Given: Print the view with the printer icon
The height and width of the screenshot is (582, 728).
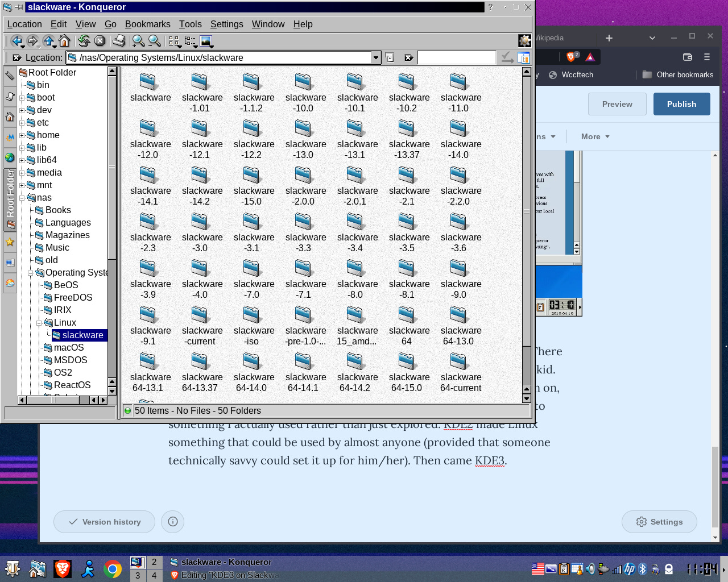Looking at the screenshot, I should pyautogui.click(x=119, y=41).
